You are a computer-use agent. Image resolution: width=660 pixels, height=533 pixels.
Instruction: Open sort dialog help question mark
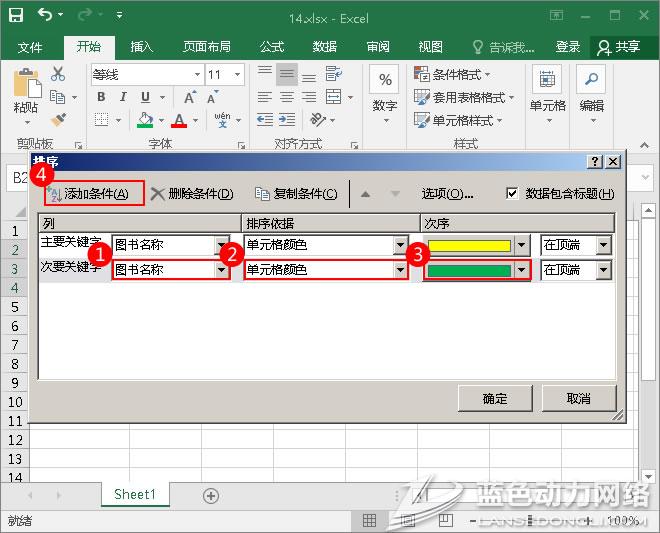point(594,161)
